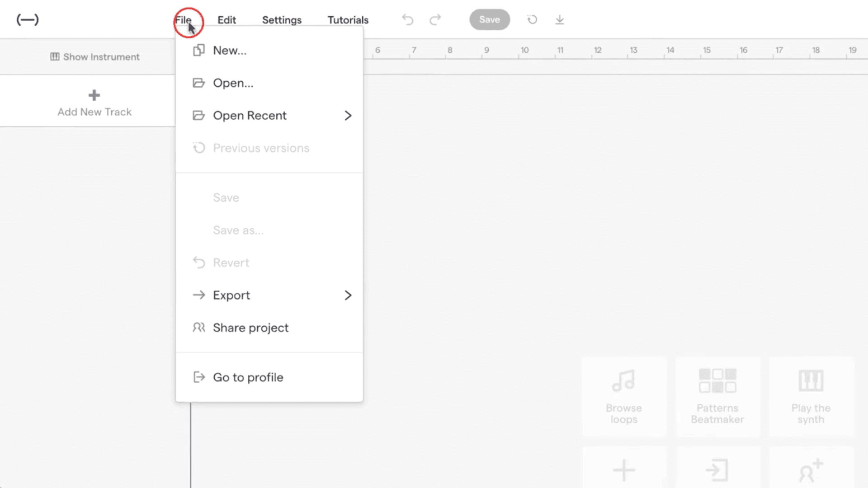Toggle Show Instrument
The width and height of the screenshot is (868, 488).
94,57
